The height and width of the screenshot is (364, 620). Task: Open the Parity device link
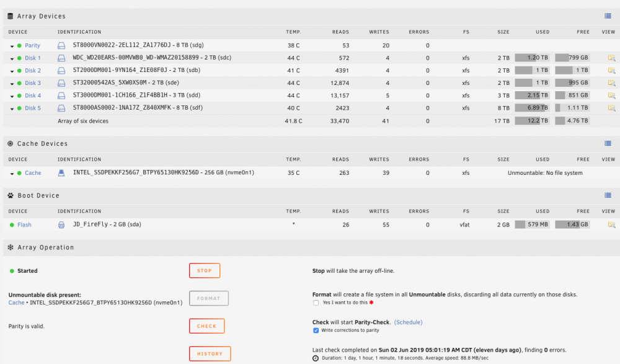(x=32, y=45)
